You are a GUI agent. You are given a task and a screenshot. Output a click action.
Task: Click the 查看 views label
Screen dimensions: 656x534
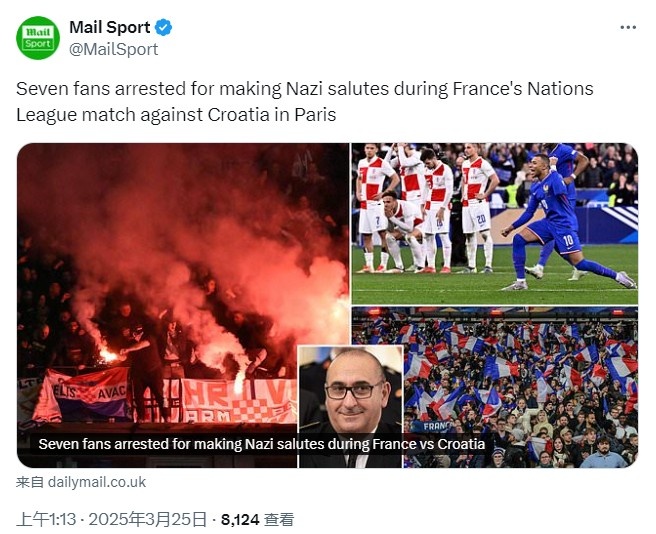tap(280, 519)
